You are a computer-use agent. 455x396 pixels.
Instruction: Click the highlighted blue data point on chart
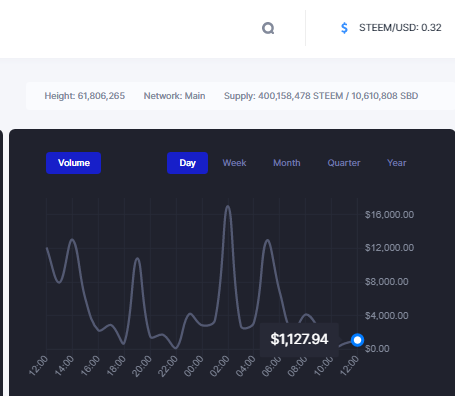(x=357, y=340)
